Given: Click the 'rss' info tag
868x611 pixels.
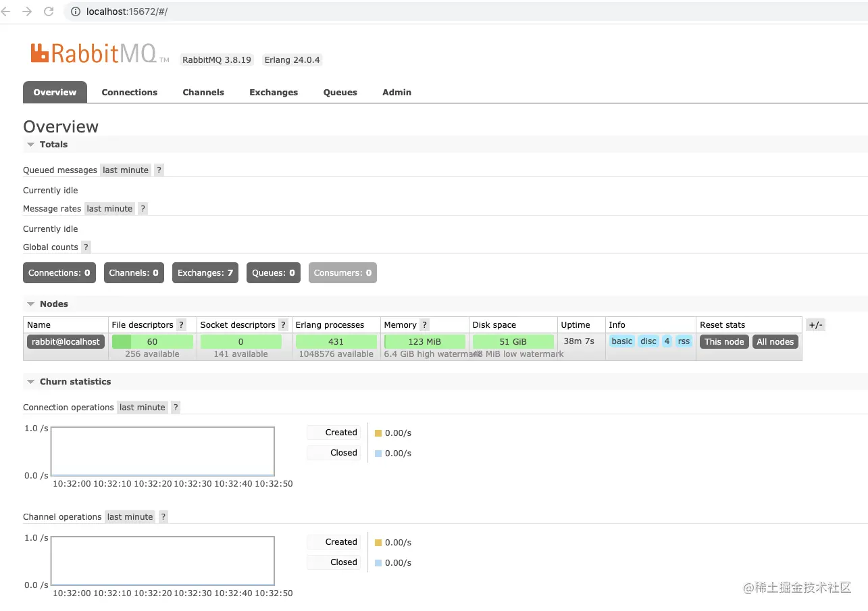Looking at the screenshot, I should (684, 341).
